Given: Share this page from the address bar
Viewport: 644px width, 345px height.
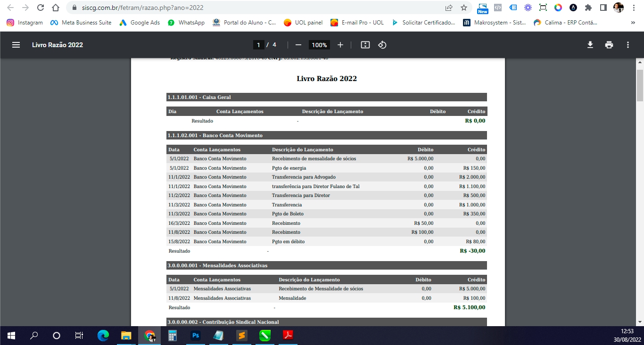Looking at the screenshot, I should pyautogui.click(x=449, y=8).
